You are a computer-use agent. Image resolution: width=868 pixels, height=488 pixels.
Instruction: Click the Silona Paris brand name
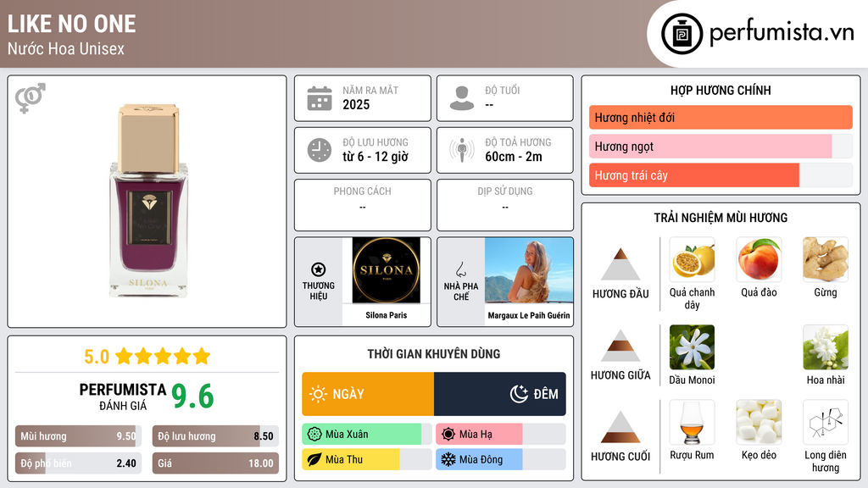click(x=387, y=315)
